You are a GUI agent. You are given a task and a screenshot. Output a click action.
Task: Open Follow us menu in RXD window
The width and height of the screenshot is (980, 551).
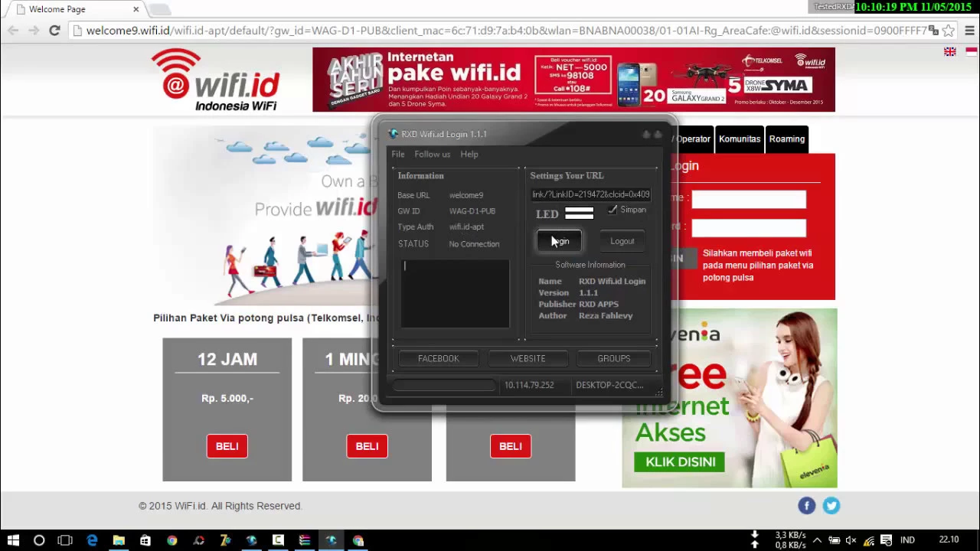tap(433, 154)
